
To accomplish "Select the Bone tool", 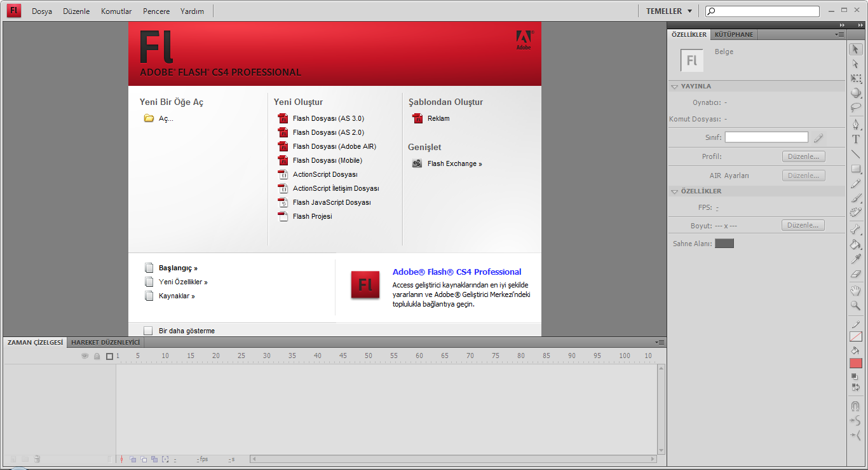I will point(856,230).
